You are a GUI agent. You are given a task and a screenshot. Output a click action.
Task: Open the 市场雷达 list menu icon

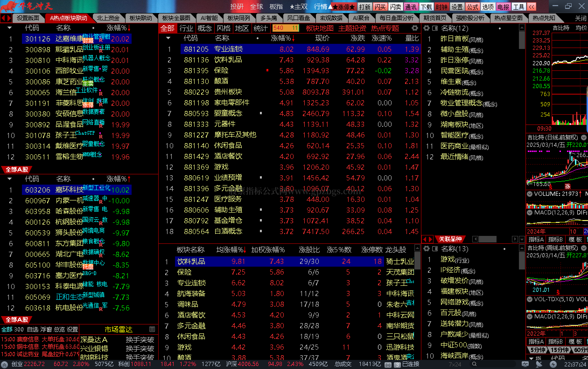point(152,329)
